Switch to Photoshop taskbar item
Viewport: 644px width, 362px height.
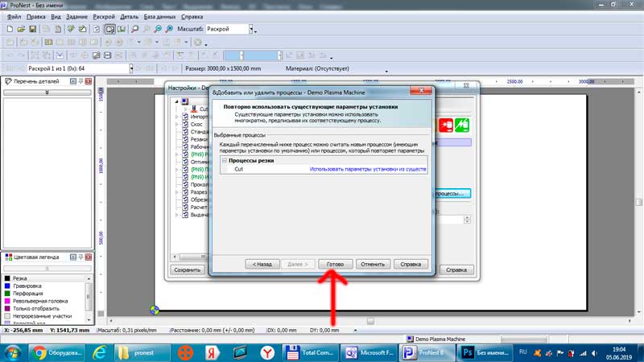[x=486, y=352]
